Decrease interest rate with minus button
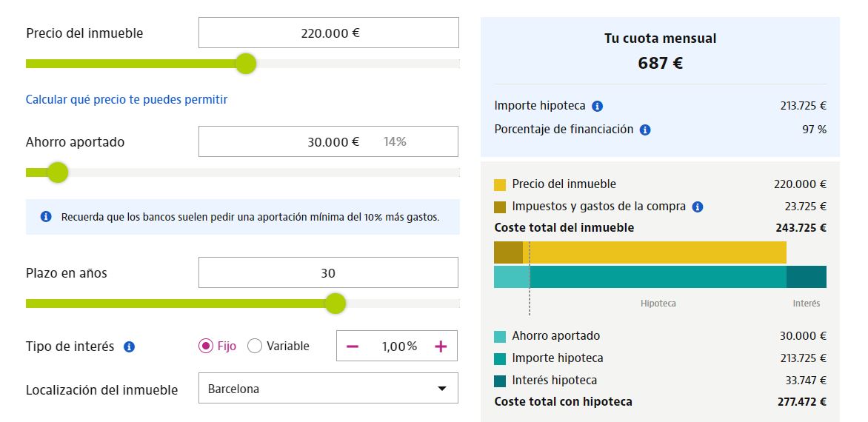 click(x=353, y=346)
